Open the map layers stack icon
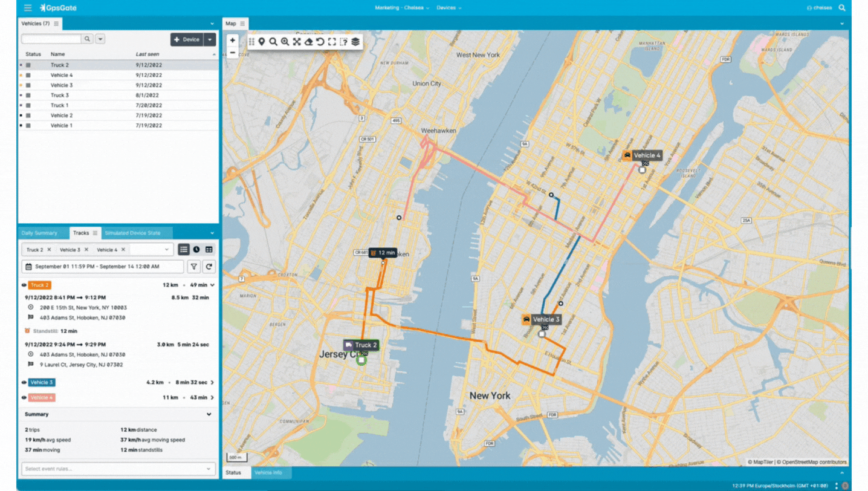The width and height of the screenshot is (868, 491). (355, 42)
